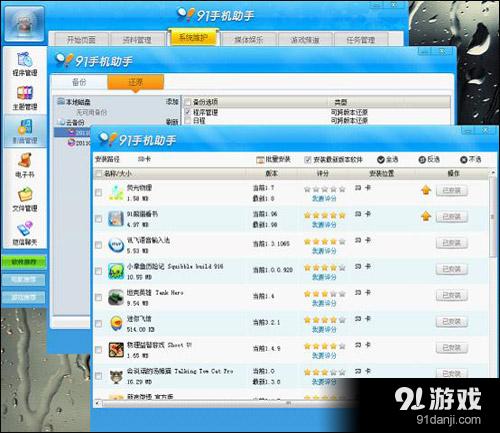Toggle the 安装最新版本软件 checkbox
The width and height of the screenshot is (500, 433).
(x=307, y=160)
